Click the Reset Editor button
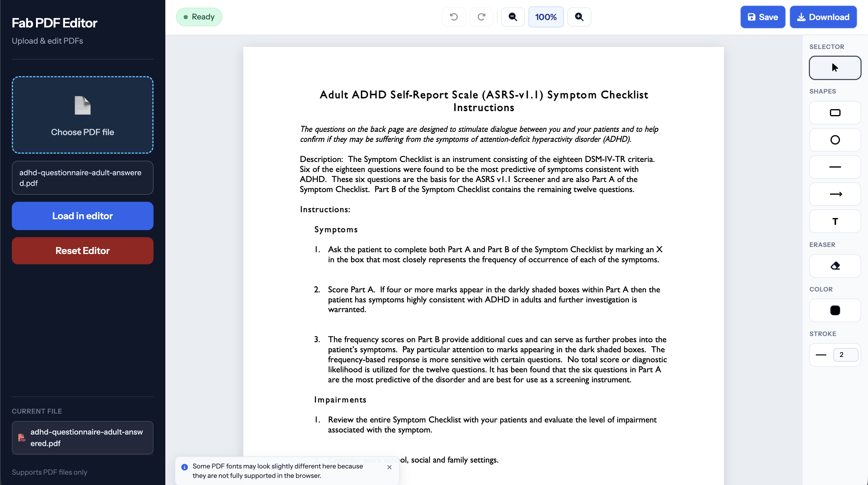868x485 pixels. [x=83, y=250]
